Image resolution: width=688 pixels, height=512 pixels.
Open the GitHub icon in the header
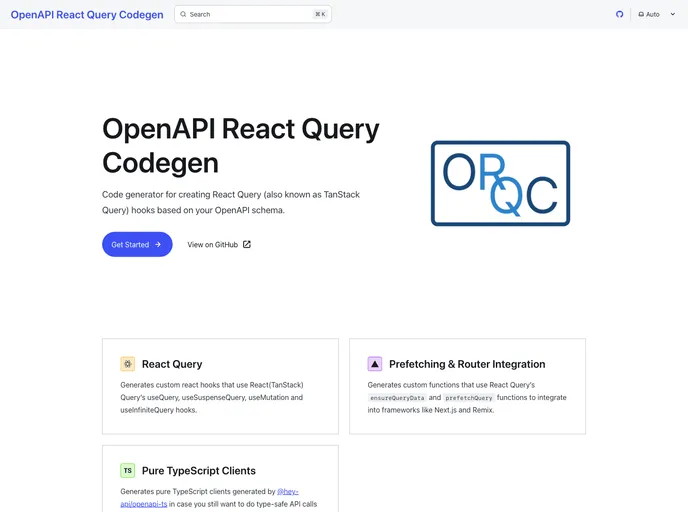tap(619, 14)
